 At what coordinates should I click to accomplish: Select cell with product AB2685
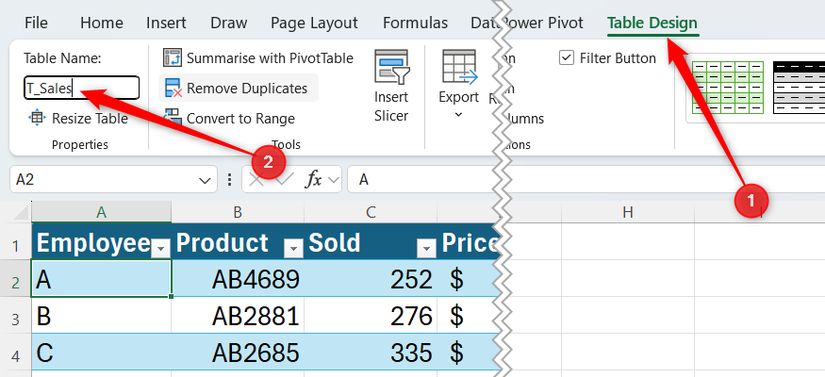click(238, 352)
